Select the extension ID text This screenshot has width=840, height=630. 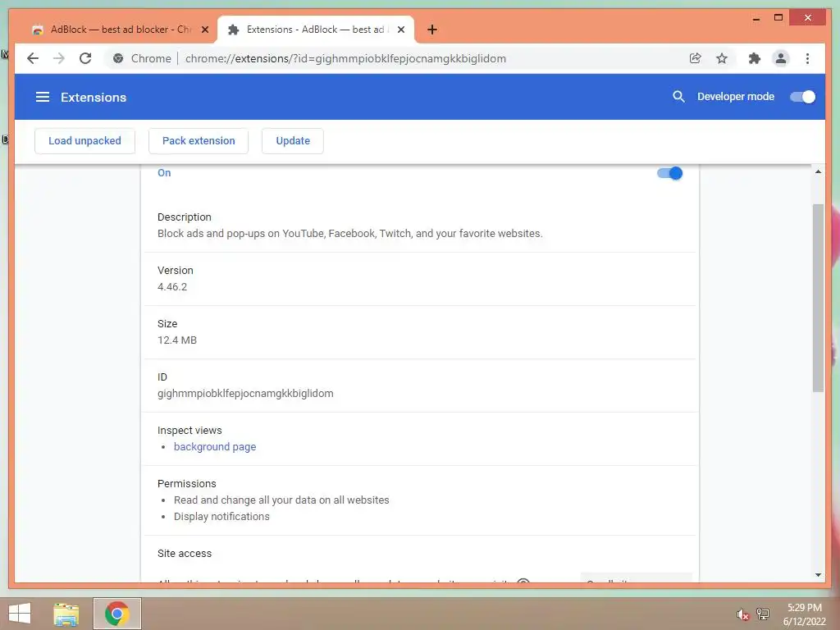pyautogui.click(x=245, y=393)
